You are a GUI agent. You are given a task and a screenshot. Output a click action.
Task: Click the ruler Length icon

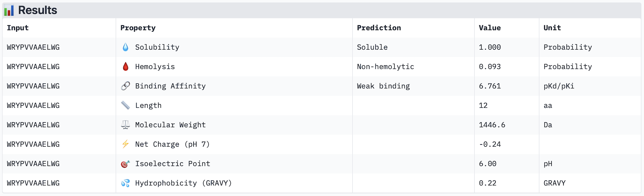click(x=126, y=105)
